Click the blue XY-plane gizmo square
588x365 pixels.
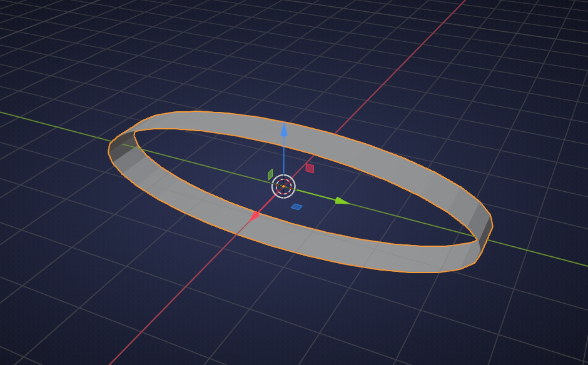pos(297,206)
